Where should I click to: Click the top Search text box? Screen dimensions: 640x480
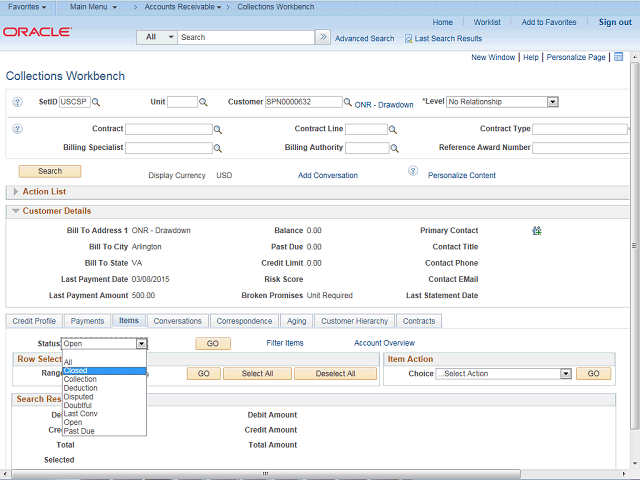[245, 37]
